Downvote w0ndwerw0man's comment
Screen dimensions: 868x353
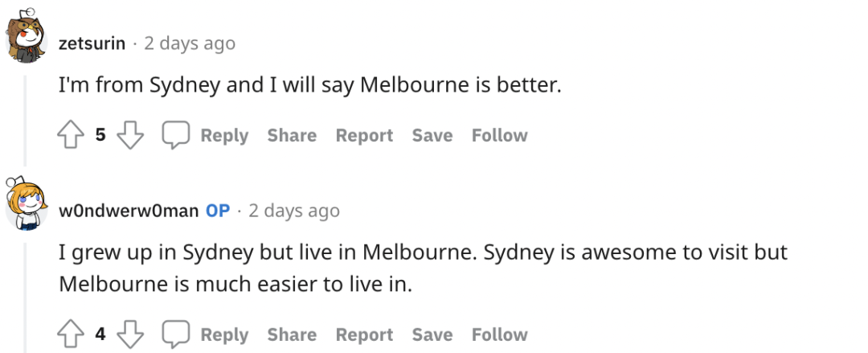(131, 335)
